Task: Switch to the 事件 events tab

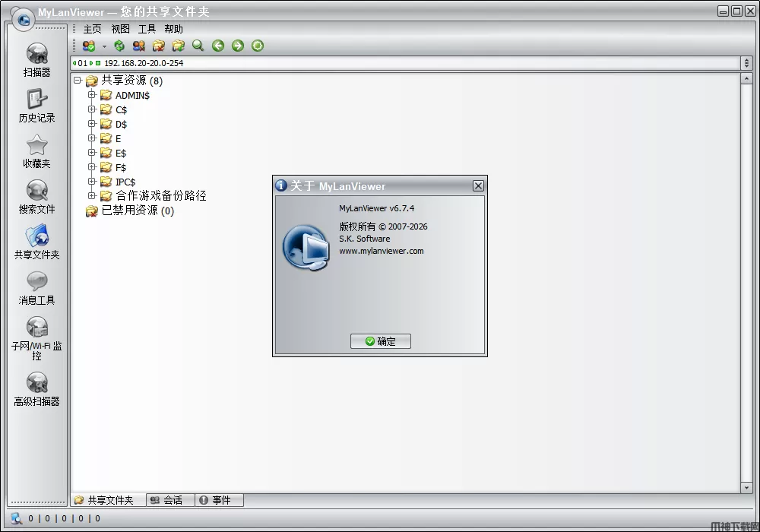Action: (x=220, y=500)
